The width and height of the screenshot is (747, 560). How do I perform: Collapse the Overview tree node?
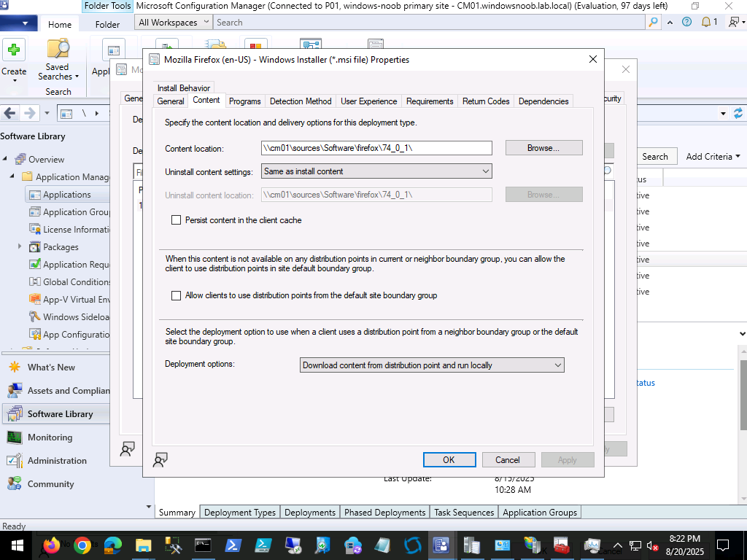(5, 158)
